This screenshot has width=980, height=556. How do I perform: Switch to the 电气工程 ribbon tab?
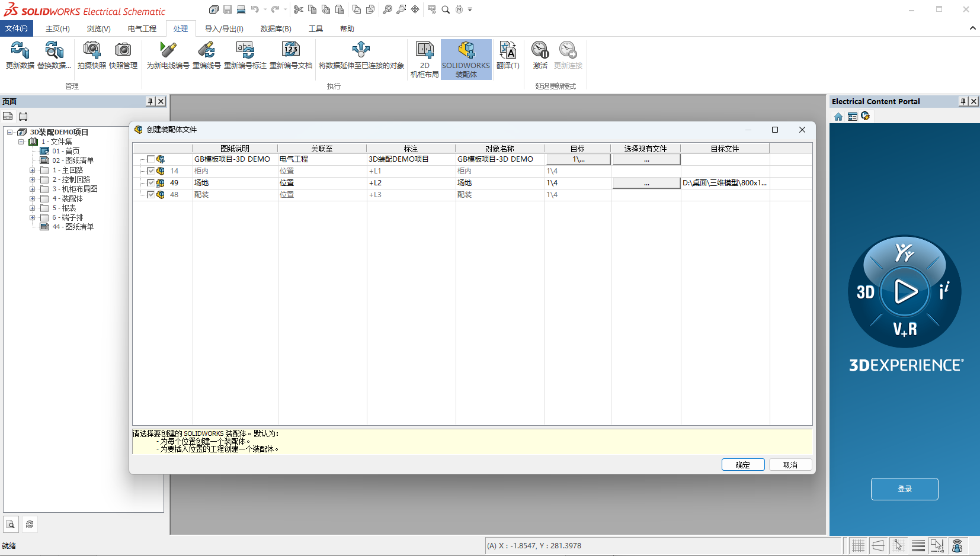point(142,28)
